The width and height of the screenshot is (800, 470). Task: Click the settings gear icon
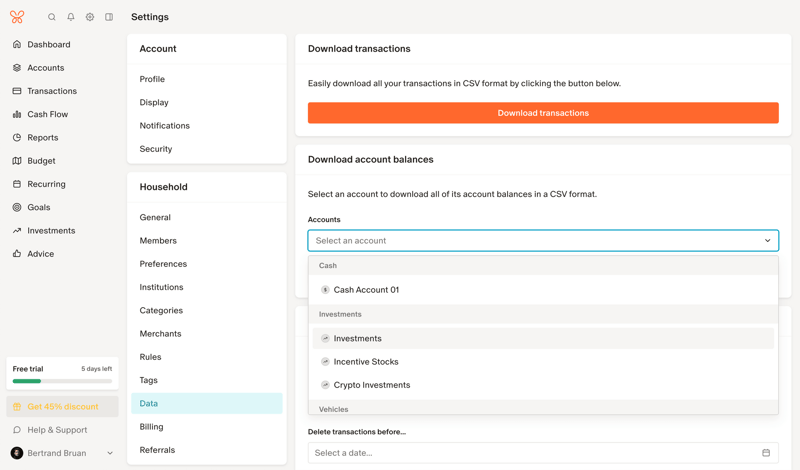click(x=90, y=17)
